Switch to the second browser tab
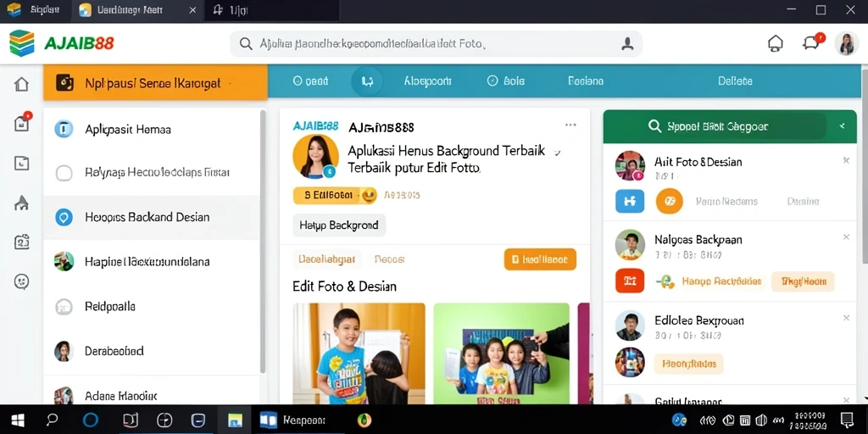Image resolution: width=868 pixels, height=434 pixels. click(138, 10)
